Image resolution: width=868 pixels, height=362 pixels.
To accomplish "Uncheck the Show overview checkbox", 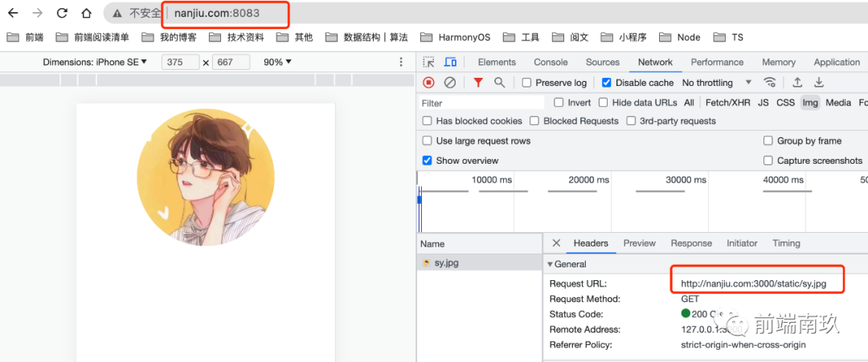I will pyautogui.click(x=428, y=161).
